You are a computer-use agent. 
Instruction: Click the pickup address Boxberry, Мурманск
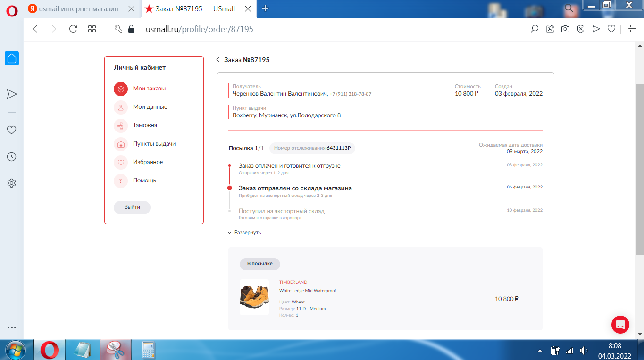[286, 115]
